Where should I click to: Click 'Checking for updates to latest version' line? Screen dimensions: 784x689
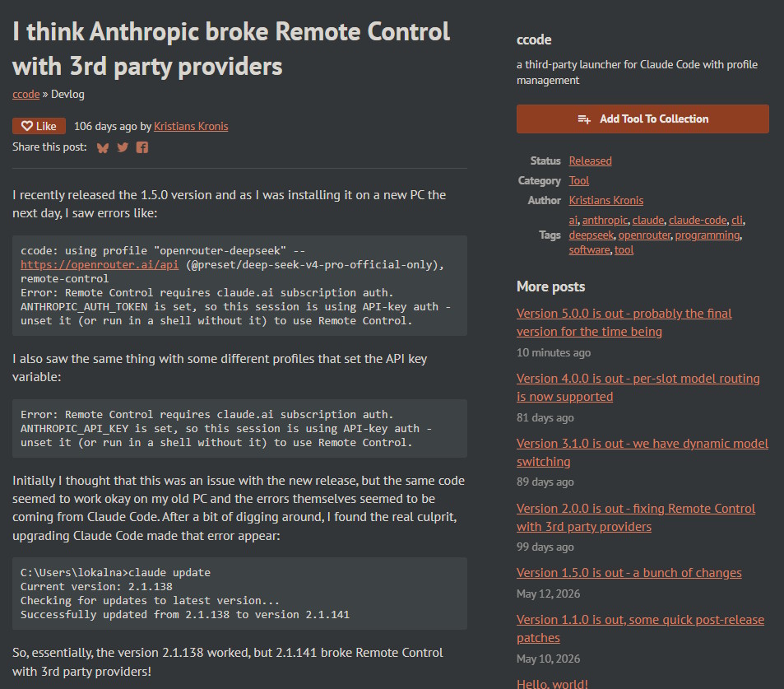(x=150, y=600)
